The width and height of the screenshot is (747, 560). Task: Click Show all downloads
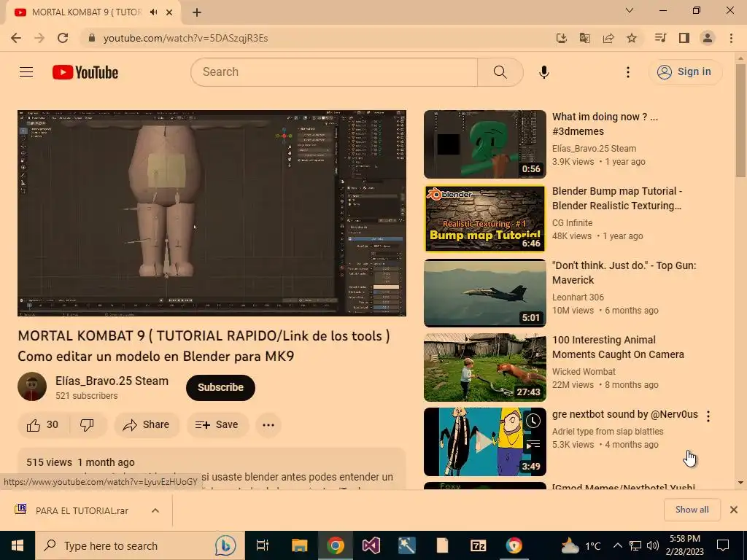[692, 510]
